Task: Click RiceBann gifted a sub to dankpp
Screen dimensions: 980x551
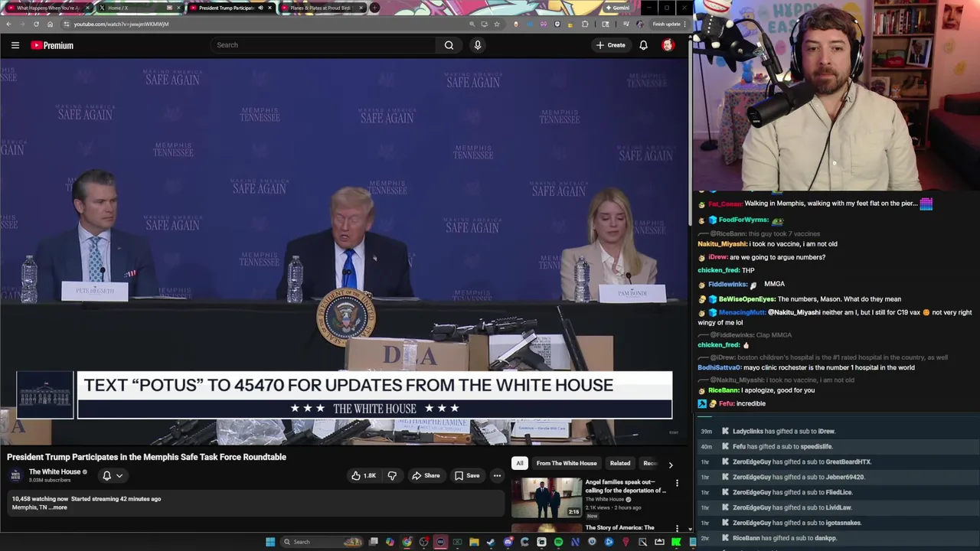Action: pos(785,539)
